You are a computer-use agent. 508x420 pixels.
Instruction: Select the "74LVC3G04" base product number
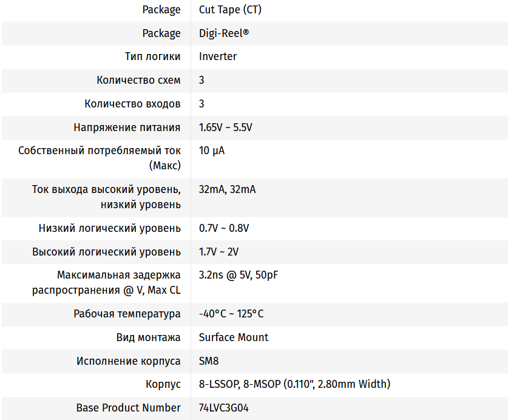pyautogui.click(x=223, y=408)
